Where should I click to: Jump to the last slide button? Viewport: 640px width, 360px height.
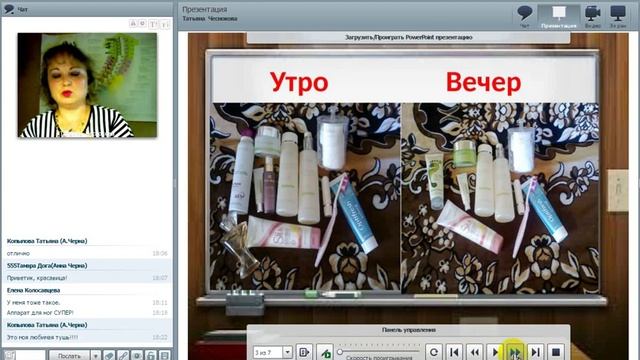(536, 352)
